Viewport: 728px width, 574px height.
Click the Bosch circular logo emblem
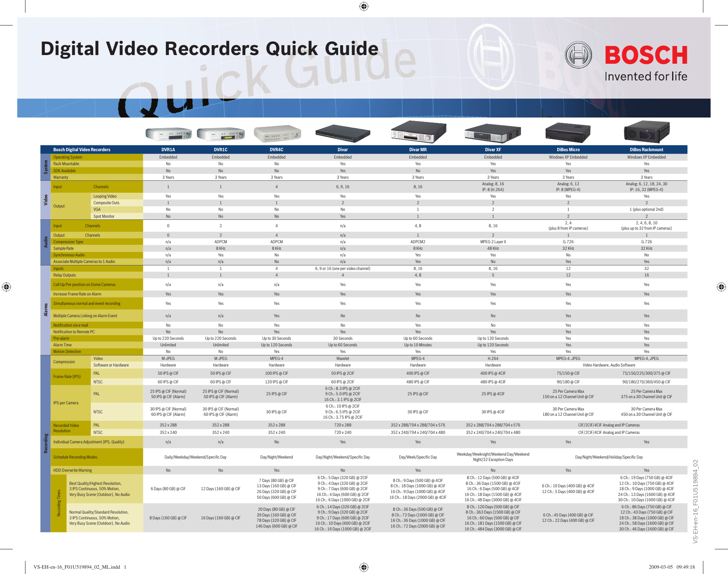tap(578, 55)
